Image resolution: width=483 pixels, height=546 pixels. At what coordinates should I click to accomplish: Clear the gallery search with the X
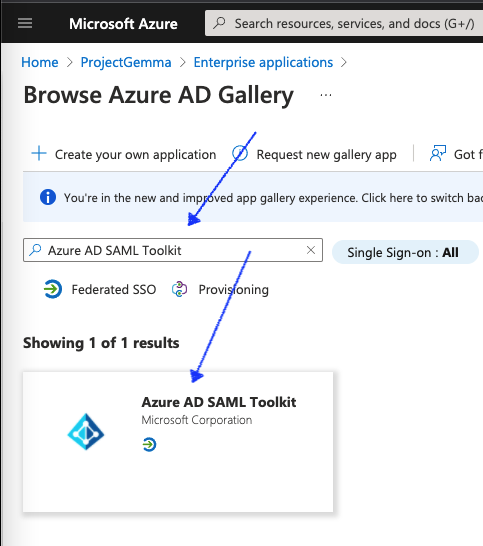point(311,250)
